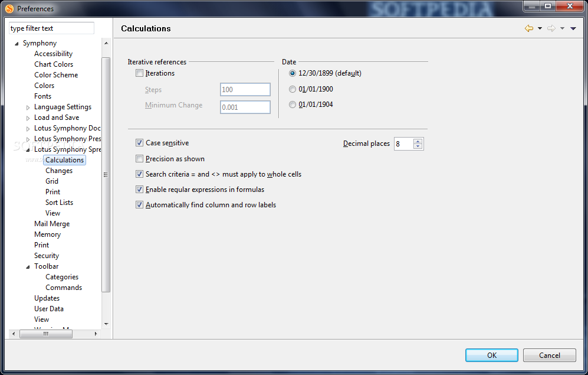Image resolution: width=588 pixels, height=375 pixels.
Task: Collapse the Symphony tree node
Action: pyautogui.click(x=17, y=44)
